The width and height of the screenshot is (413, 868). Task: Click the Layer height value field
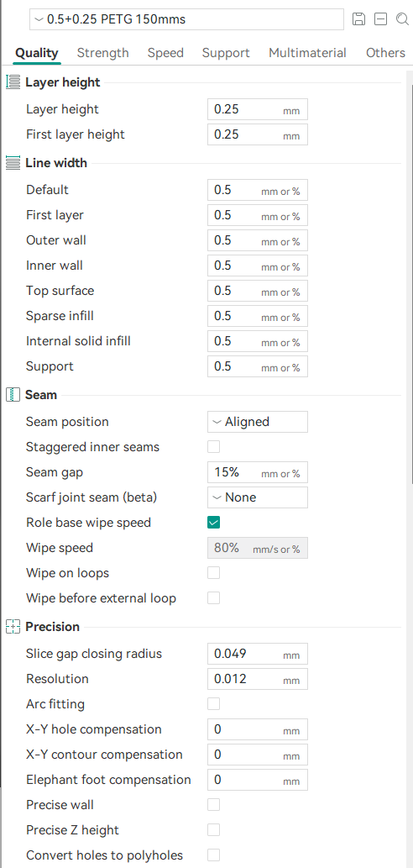(258, 109)
